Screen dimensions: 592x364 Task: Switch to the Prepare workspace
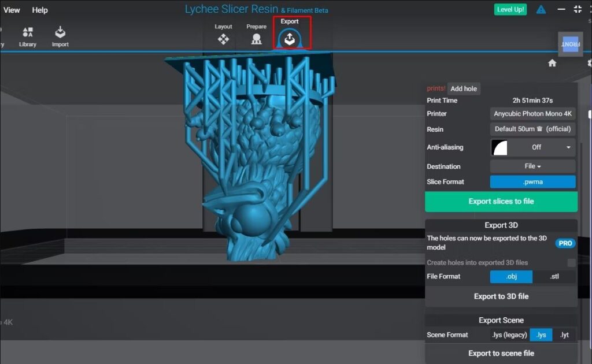[256, 35]
